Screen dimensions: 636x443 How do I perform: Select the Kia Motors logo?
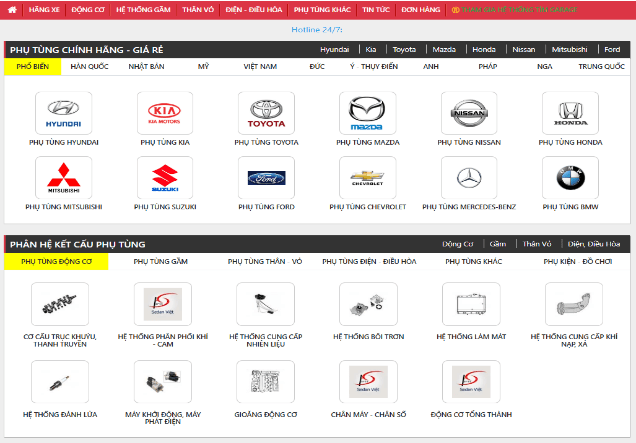(165, 112)
